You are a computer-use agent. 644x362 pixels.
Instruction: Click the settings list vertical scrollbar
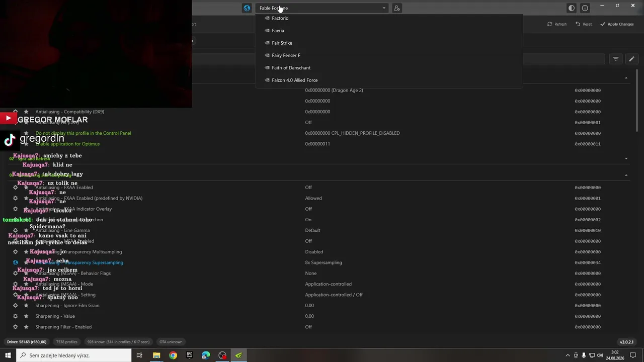tap(638, 101)
